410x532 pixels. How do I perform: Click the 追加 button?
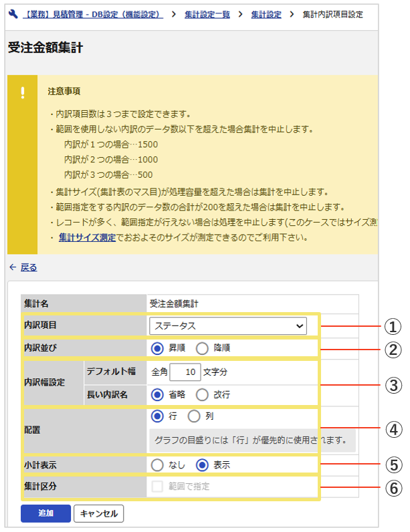pos(46,513)
